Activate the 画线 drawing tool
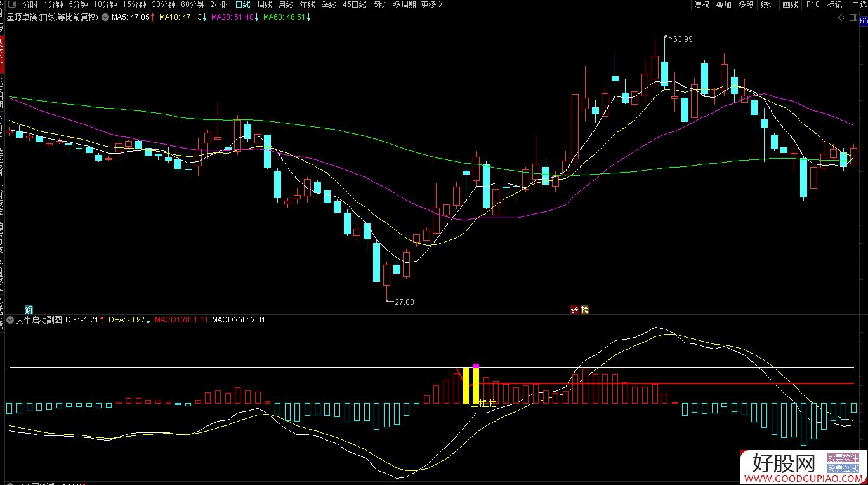The width and height of the screenshot is (868, 485). pos(790,4)
